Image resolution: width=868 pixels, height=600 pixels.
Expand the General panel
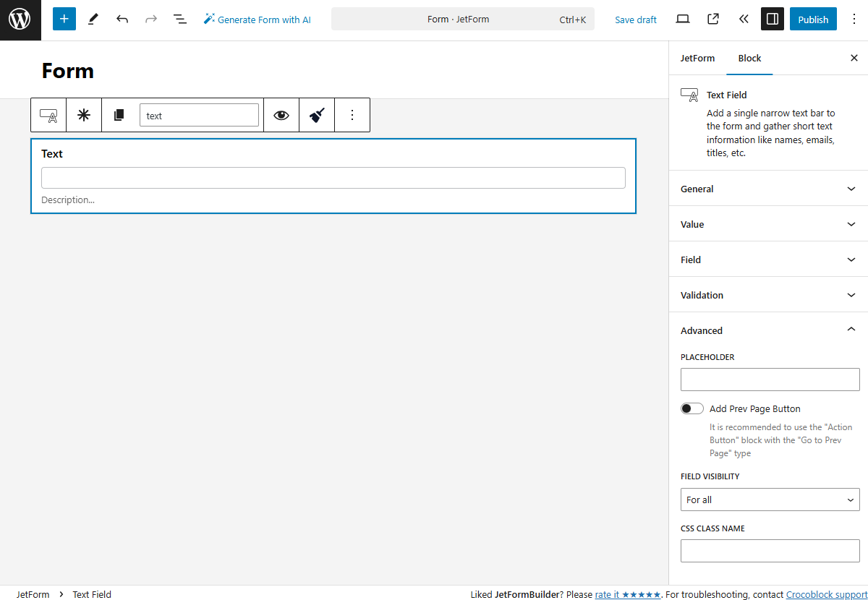point(768,189)
